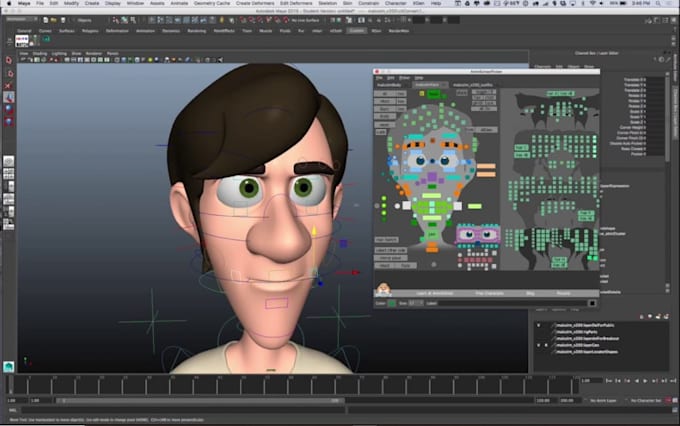Click the Open Scene folder icon

pyautogui.click(x=53, y=20)
